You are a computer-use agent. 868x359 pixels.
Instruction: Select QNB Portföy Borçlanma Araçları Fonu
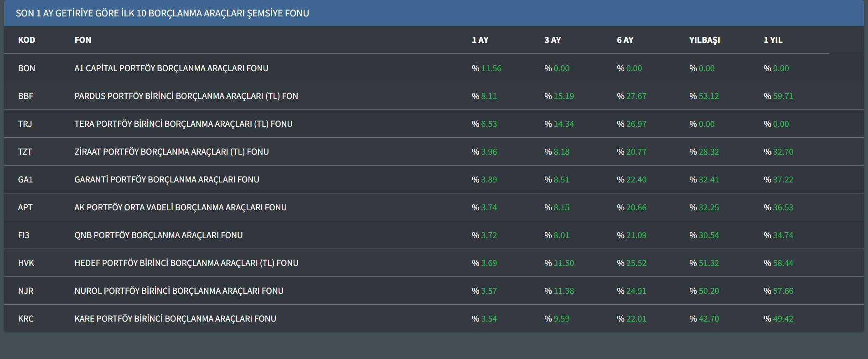pyautogui.click(x=158, y=235)
